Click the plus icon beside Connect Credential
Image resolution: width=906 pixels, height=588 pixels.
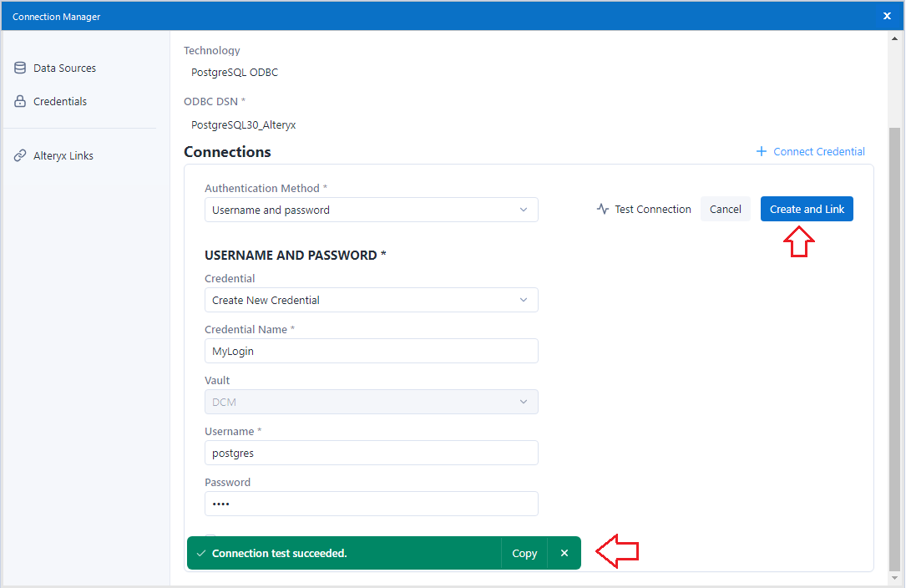coord(761,151)
